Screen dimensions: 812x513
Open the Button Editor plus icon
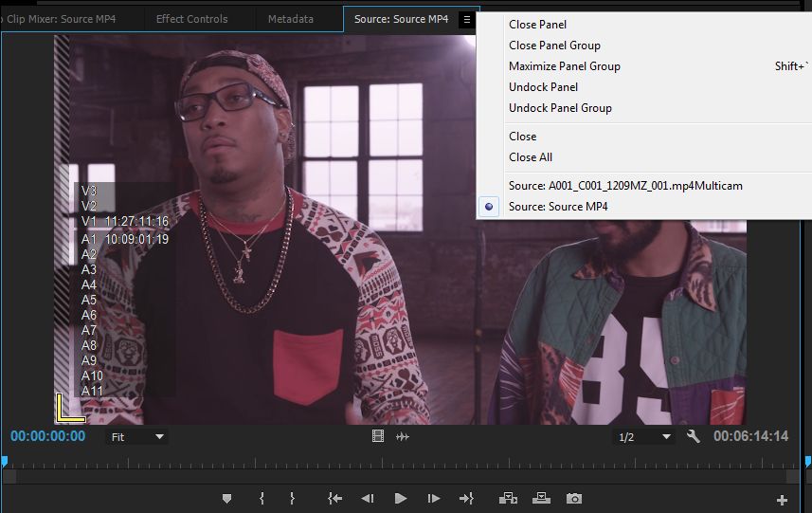[x=782, y=500]
